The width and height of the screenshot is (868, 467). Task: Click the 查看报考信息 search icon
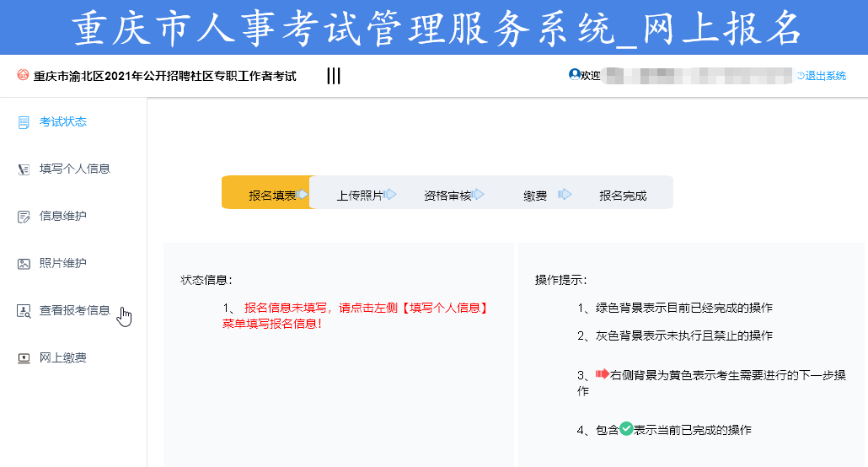pyautogui.click(x=24, y=311)
